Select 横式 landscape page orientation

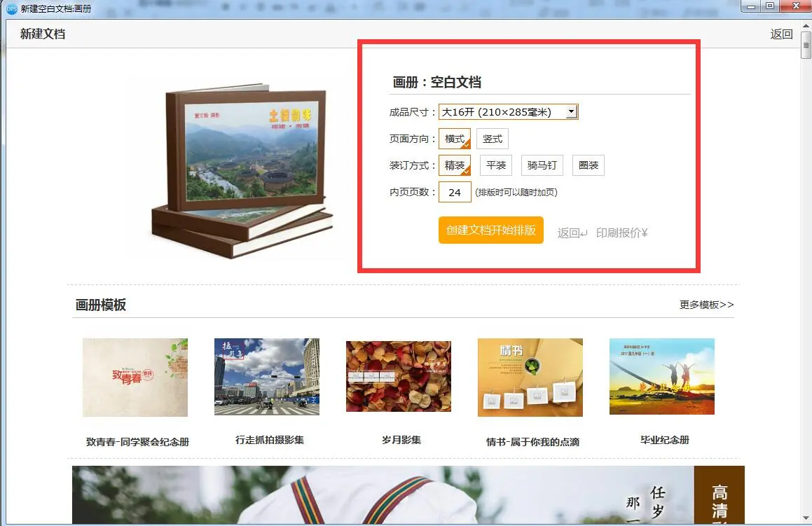(454, 138)
